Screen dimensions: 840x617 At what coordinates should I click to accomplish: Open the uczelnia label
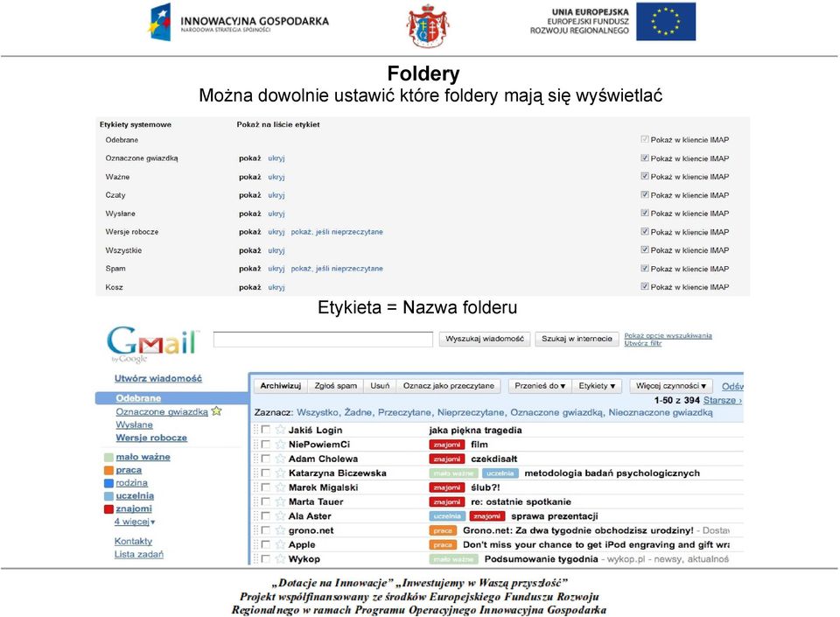coord(135,496)
